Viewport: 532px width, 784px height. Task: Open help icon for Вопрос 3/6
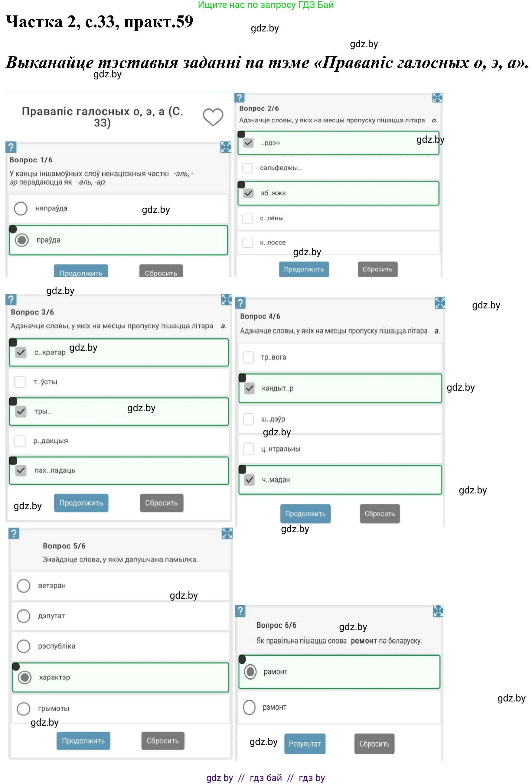[11, 299]
